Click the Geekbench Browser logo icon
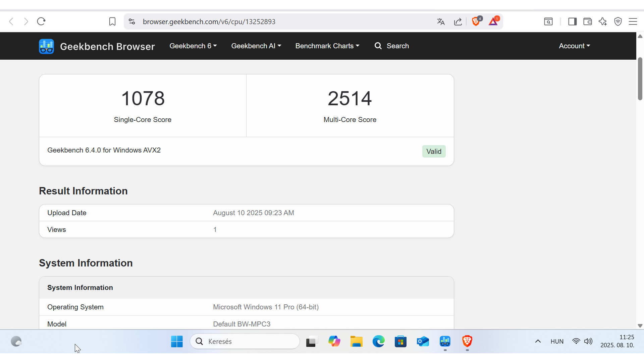The image size is (644, 362). 46,46
